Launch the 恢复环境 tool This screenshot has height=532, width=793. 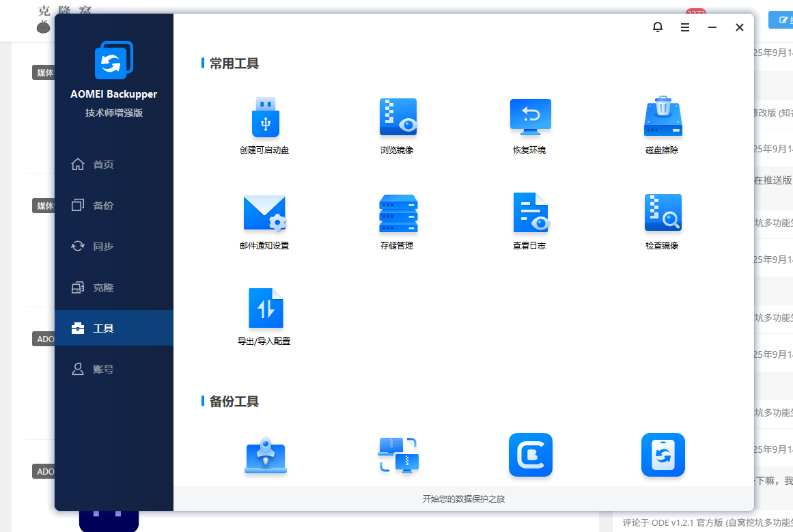click(530, 118)
